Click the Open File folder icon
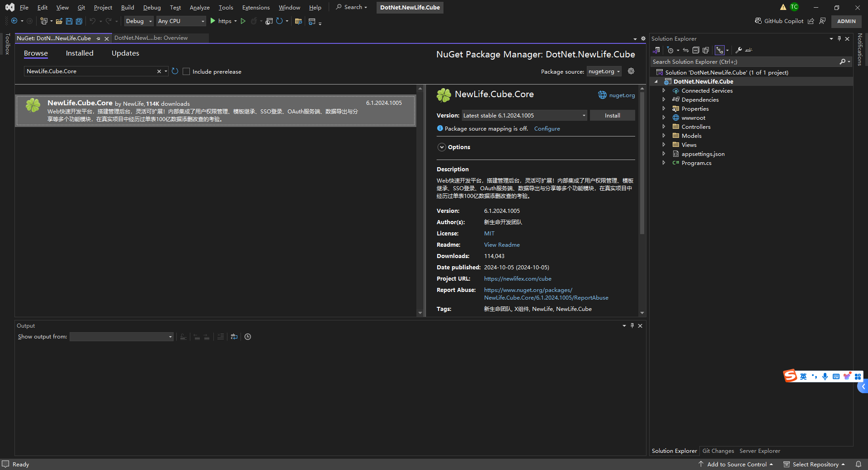Image resolution: width=868 pixels, height=470 pixels. click(59, 21)
